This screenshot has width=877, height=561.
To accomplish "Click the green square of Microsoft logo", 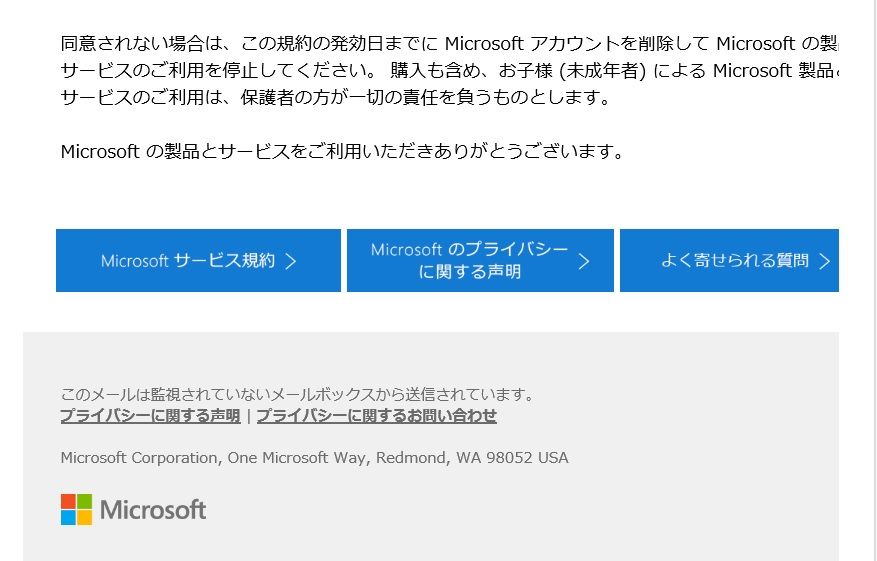I will point(84,501).
